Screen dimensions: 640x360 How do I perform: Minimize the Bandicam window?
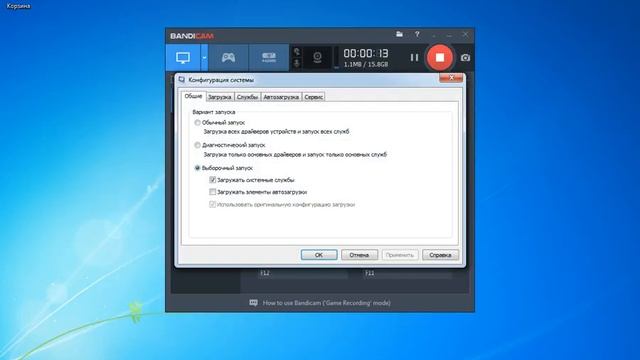449,35
